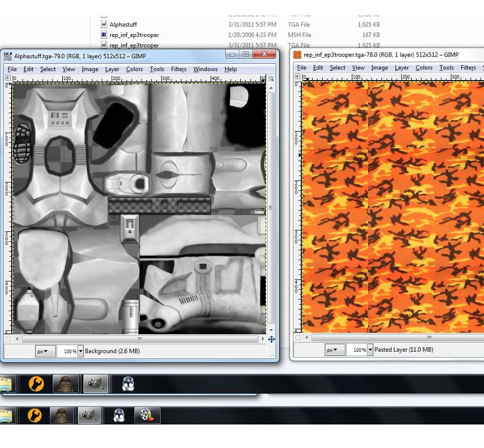Open the film reel app in the lower taskbar

point(147,415)
